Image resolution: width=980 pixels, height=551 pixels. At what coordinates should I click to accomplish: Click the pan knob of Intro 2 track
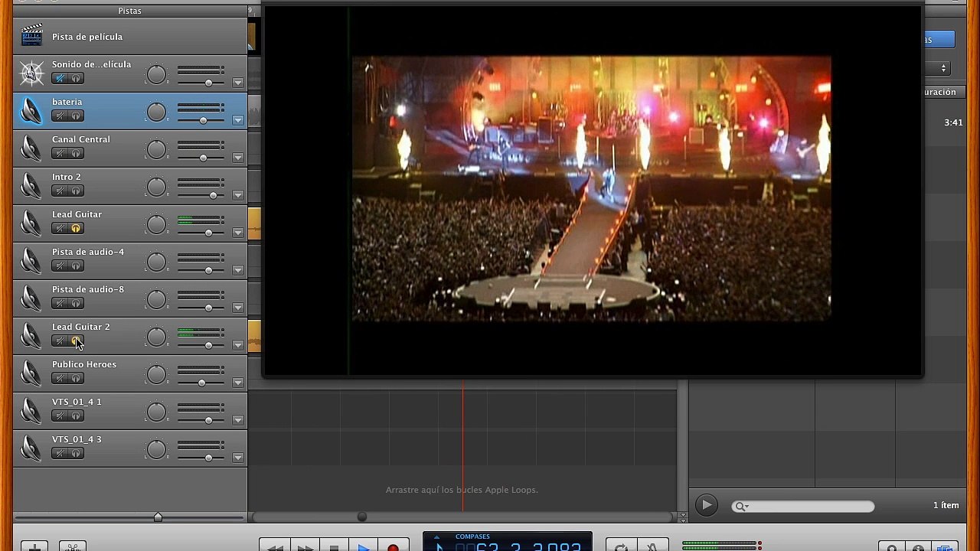tap(156, 187)
